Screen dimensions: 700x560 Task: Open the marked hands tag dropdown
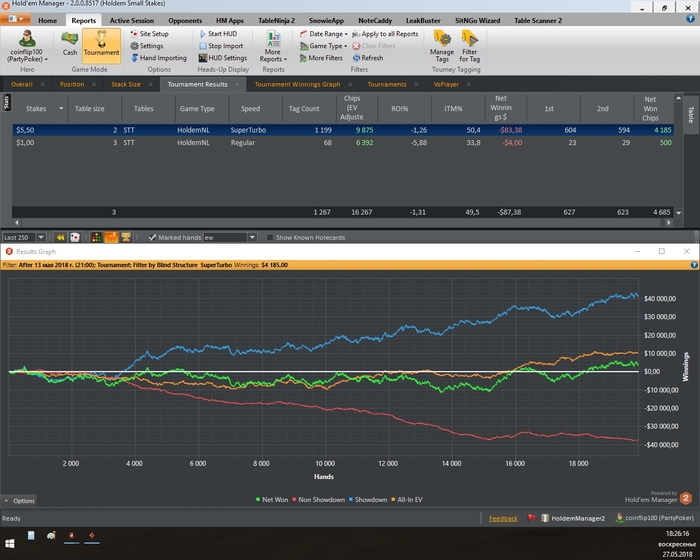click(252, 237)
